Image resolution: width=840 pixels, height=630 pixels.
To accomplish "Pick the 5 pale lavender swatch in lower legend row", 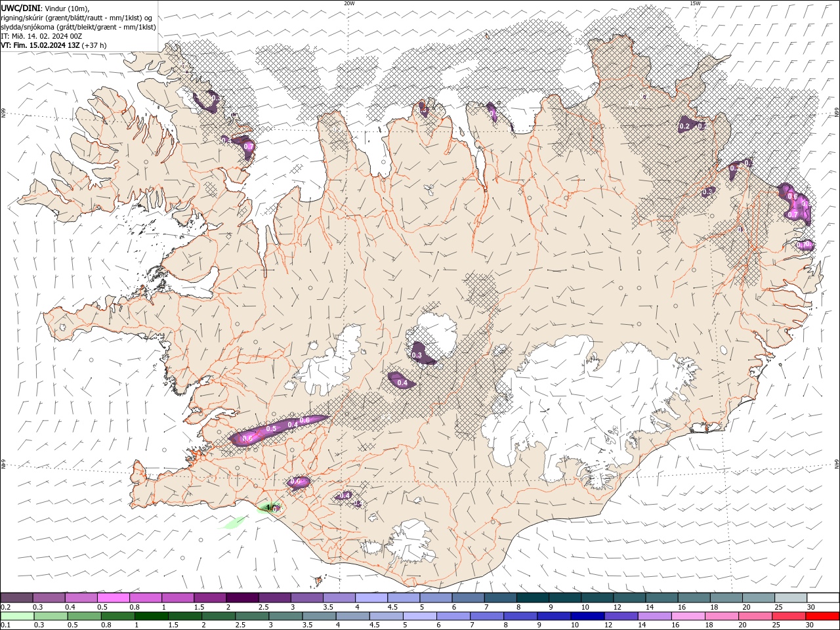I will (421, 616).
